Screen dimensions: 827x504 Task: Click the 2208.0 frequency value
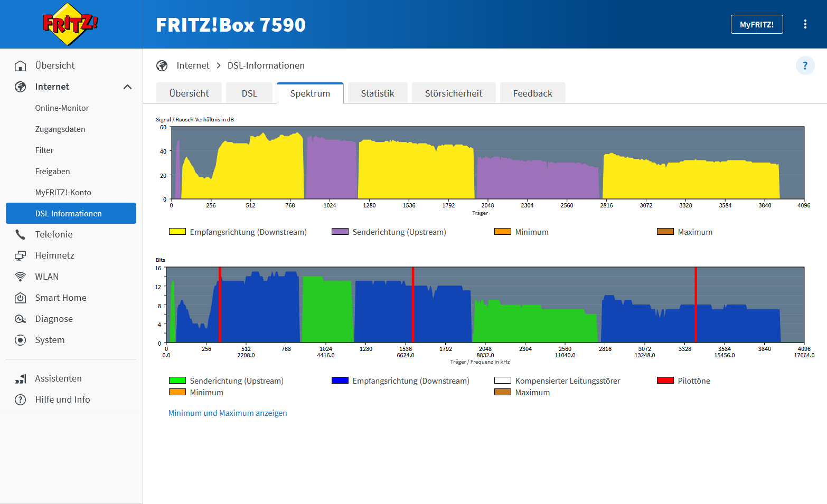[246, 355]
